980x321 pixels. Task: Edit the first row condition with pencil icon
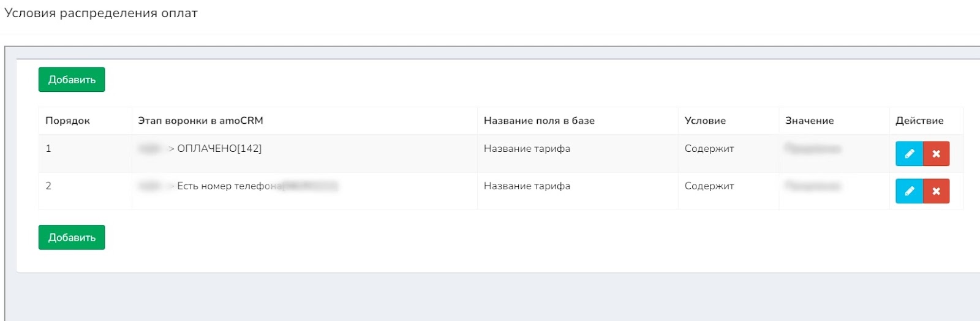909,154
